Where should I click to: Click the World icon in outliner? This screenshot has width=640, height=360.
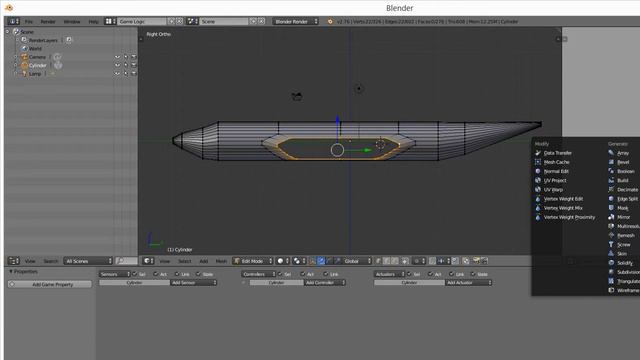pyautogui.click(x=24, y=48)
